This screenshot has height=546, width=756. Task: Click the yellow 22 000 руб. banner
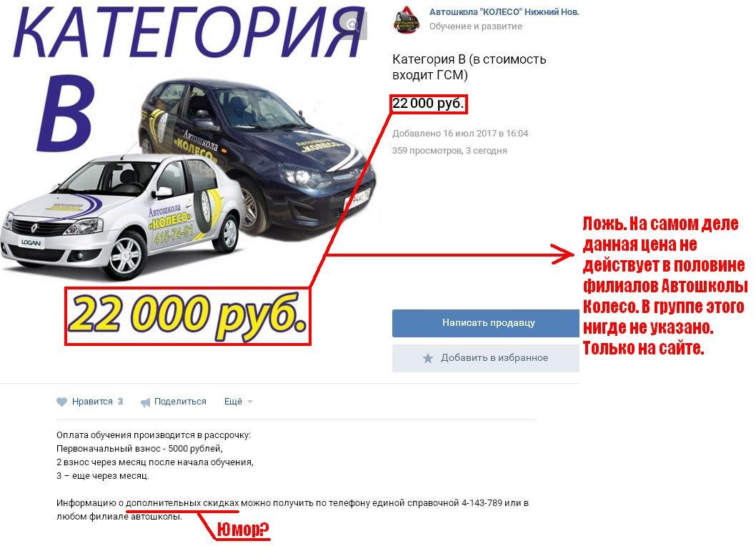187,317
